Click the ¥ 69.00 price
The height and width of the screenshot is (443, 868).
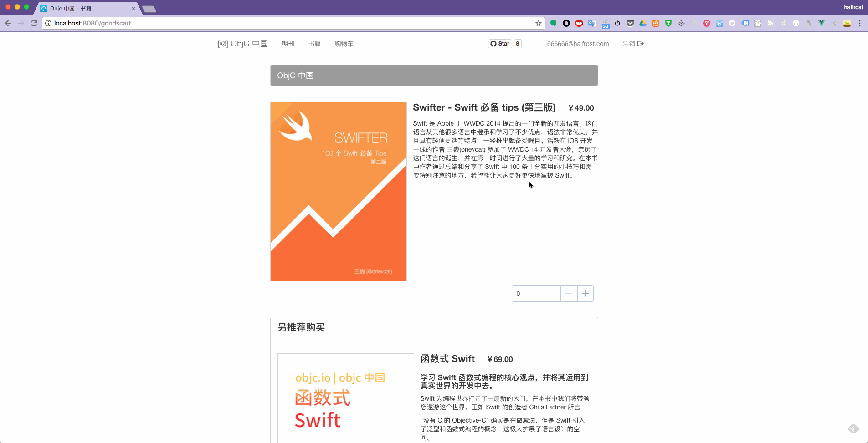[x=500, y=360]
